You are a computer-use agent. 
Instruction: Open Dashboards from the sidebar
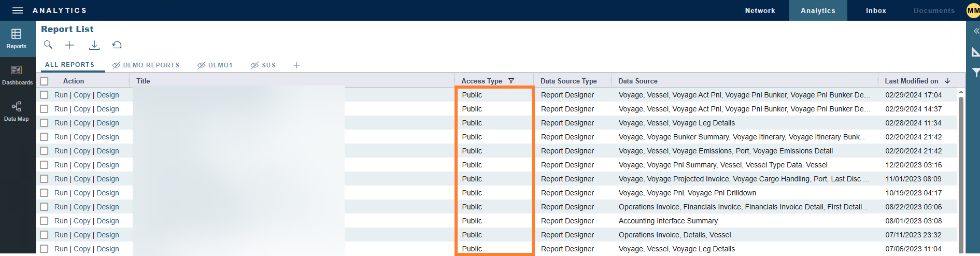(x=17, y=75)
